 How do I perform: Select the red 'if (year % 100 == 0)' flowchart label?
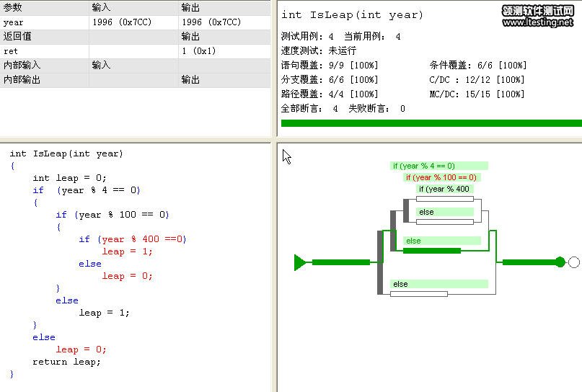[441, 177]
